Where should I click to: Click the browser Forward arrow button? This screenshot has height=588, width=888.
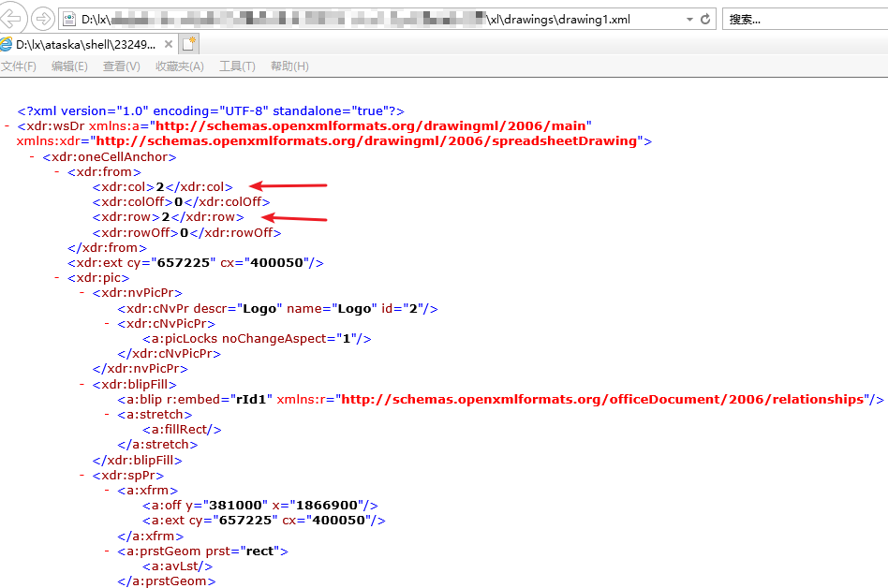click(x=42, y=20)
